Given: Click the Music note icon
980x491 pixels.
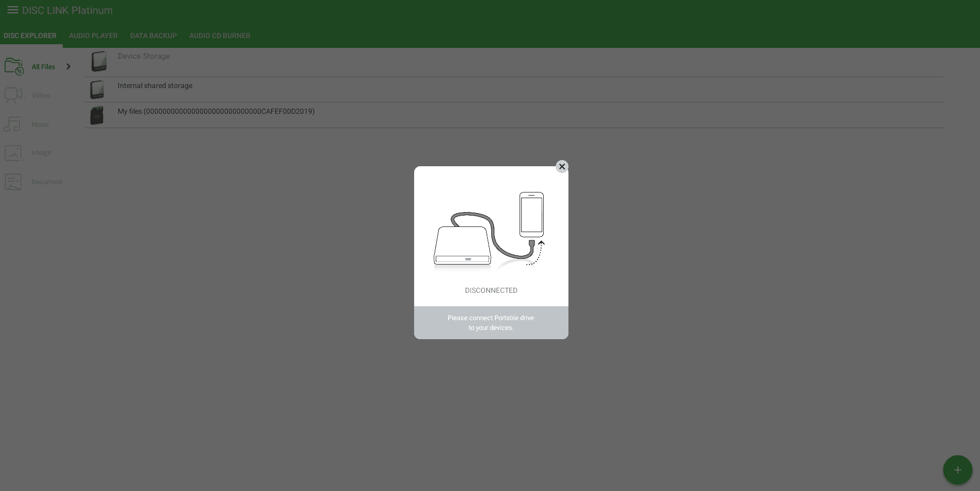Looking at the screenshot, I should [13, 124].
